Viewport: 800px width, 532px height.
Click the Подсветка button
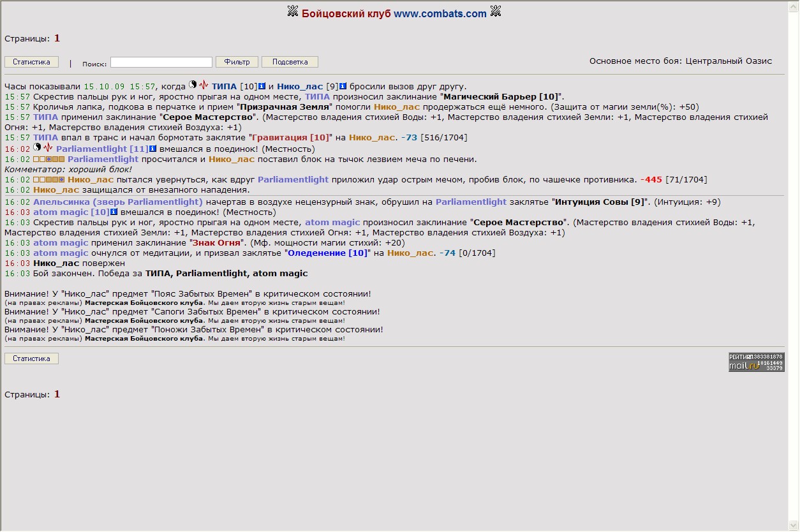(x=290, y=62)
